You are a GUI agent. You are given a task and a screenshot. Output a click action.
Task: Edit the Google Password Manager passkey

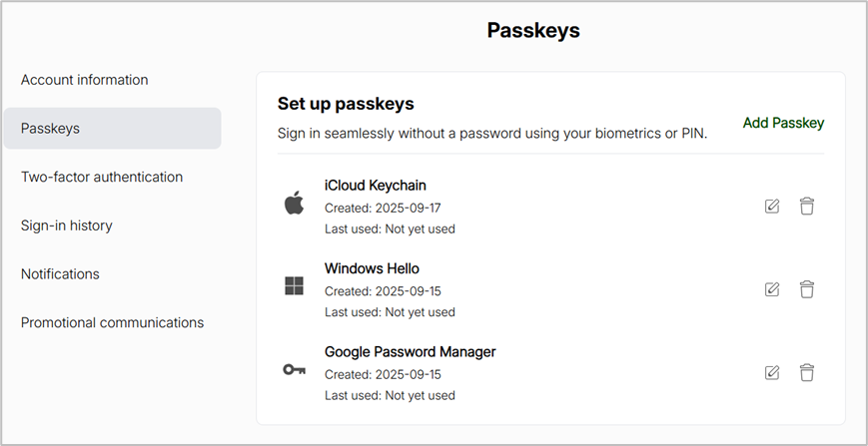click(771, 372)
